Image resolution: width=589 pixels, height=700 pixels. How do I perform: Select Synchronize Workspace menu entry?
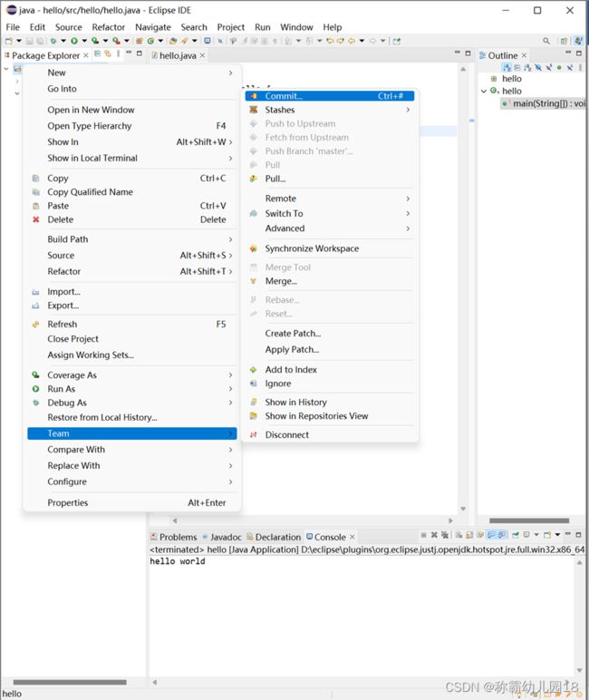(x=329, y=248)
